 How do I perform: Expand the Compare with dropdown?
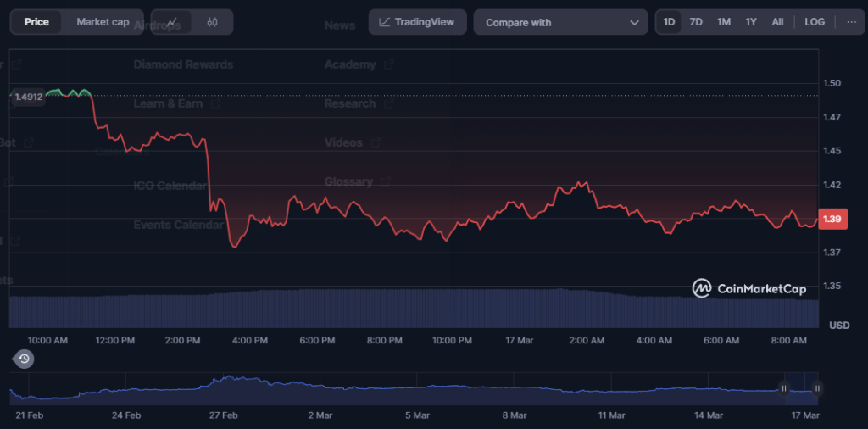coord(559,23)
